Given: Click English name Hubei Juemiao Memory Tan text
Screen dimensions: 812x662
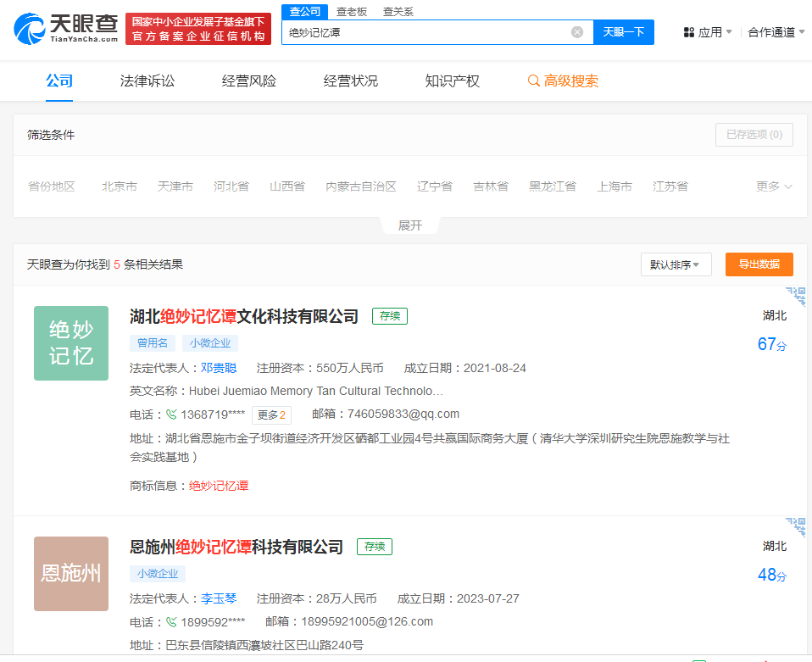Looking at the screenshot, I should pos(316,391).
